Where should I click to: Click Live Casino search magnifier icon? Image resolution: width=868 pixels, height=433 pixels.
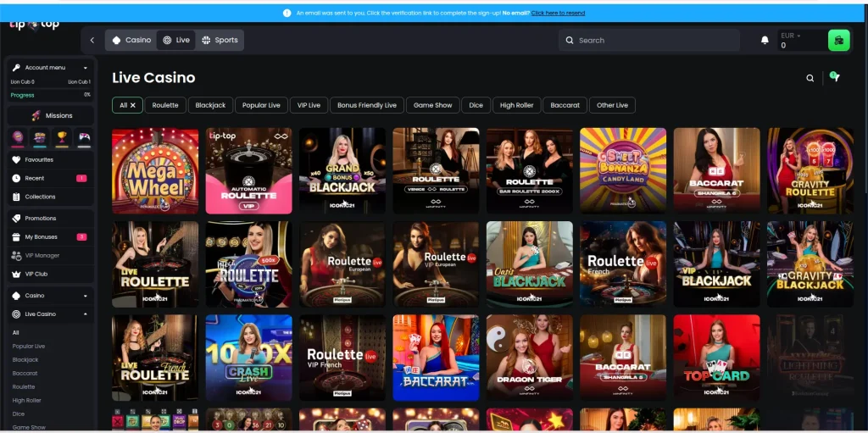[x=810, y=78]
